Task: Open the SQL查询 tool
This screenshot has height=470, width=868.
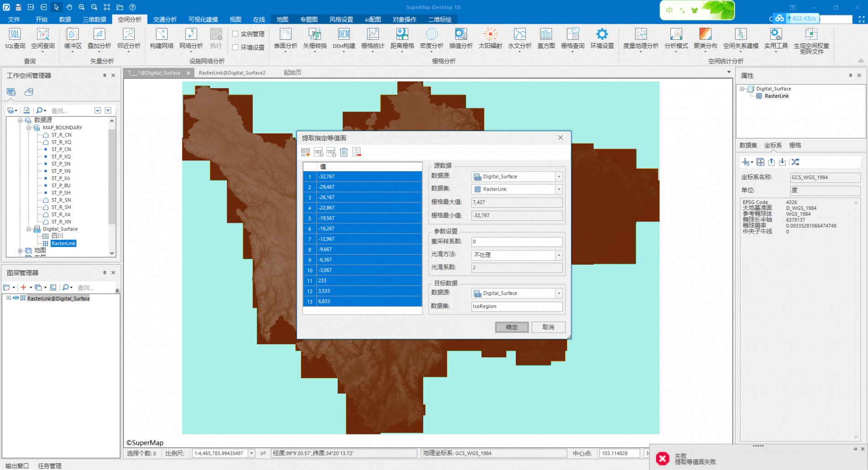Action: tap(15, 39)
